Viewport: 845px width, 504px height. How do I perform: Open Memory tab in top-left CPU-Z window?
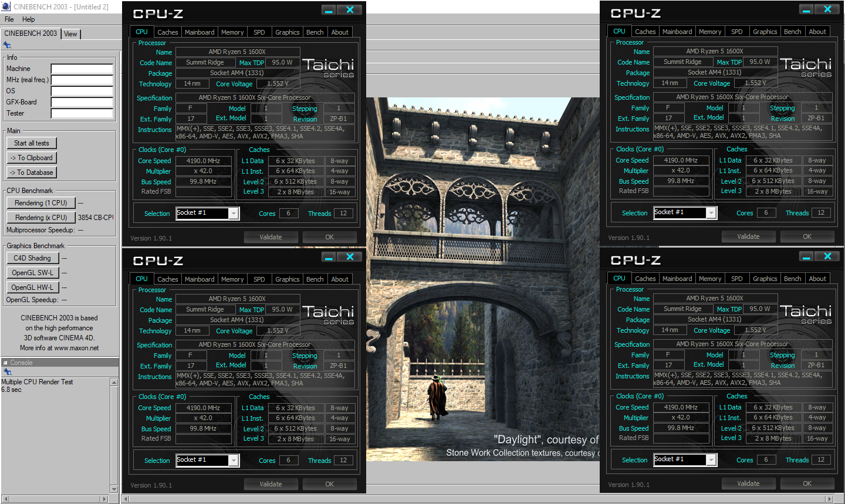coord(232,32)
